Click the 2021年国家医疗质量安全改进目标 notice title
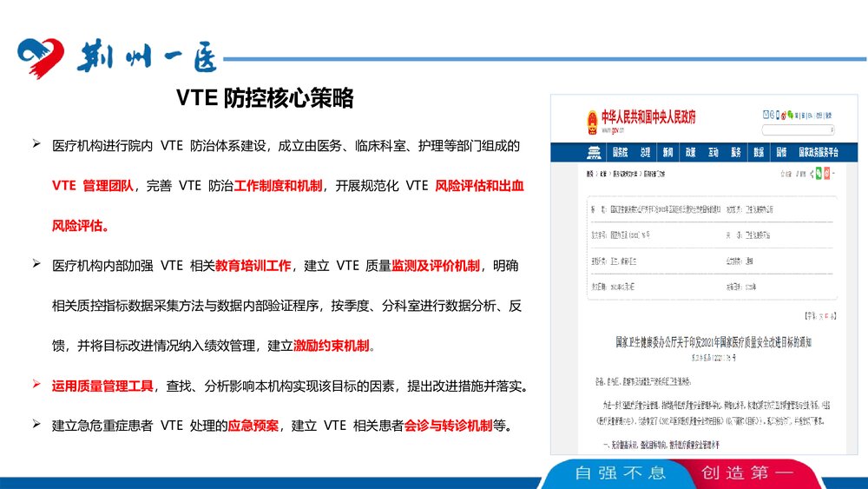 [x=713, y=342]
